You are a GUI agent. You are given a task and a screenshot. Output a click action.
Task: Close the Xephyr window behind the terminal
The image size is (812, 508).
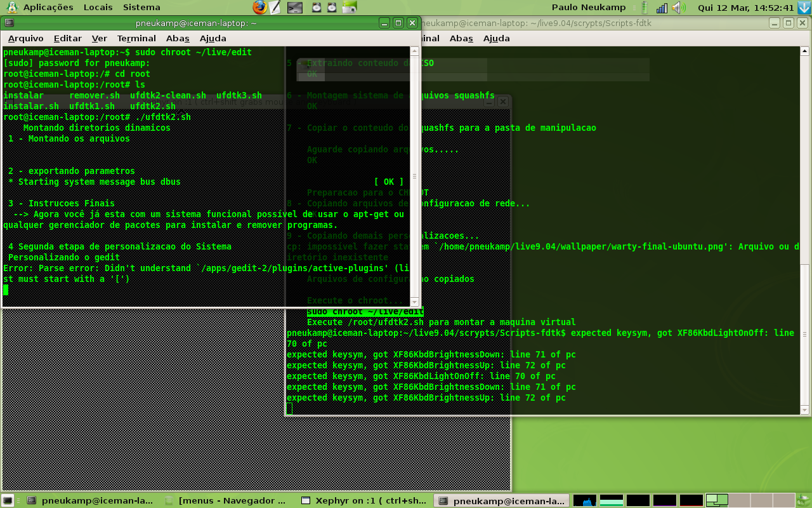[502, 102]
